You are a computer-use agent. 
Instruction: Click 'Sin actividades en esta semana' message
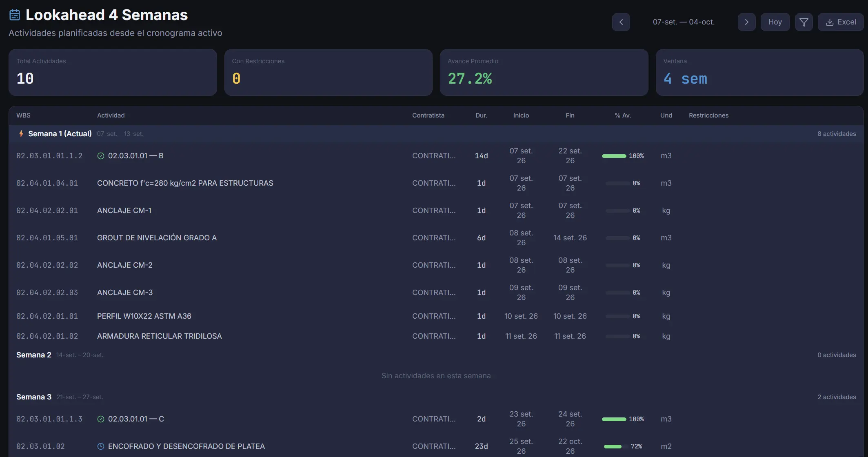[436, 376]
